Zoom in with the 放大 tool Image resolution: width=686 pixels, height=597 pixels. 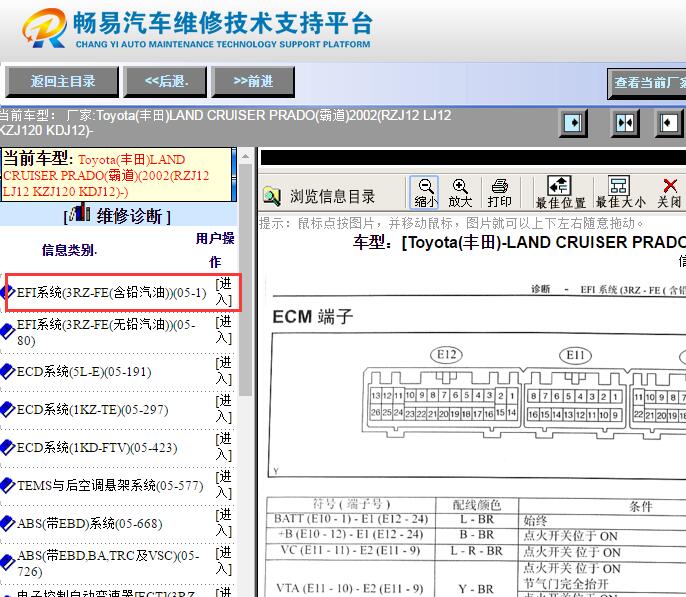point(460,192)
